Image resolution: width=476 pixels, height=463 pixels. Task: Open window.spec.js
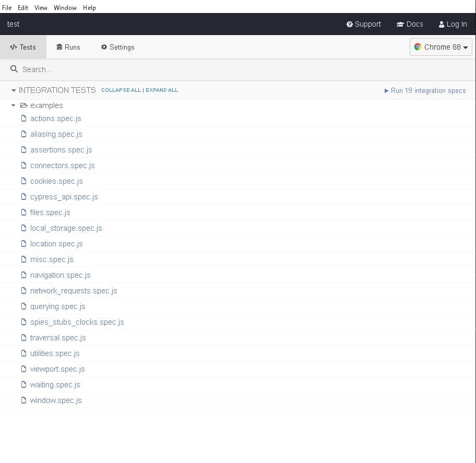pos(56,400)
